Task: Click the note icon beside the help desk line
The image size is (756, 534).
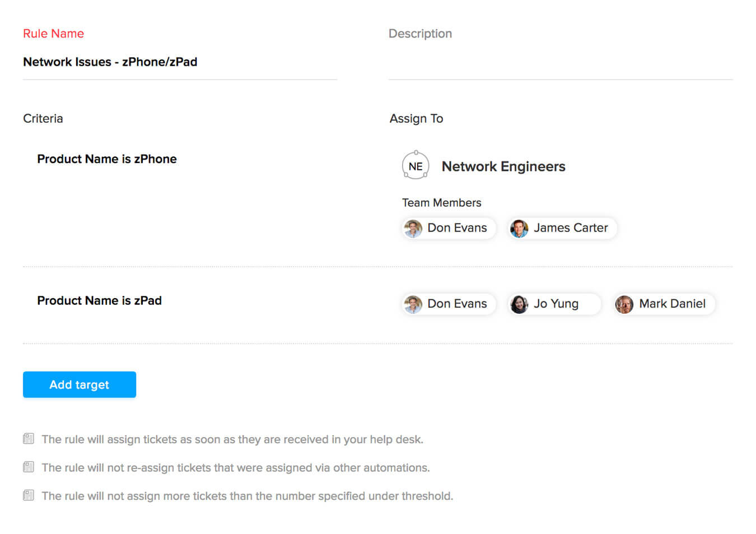Action: tap(29, 439)
